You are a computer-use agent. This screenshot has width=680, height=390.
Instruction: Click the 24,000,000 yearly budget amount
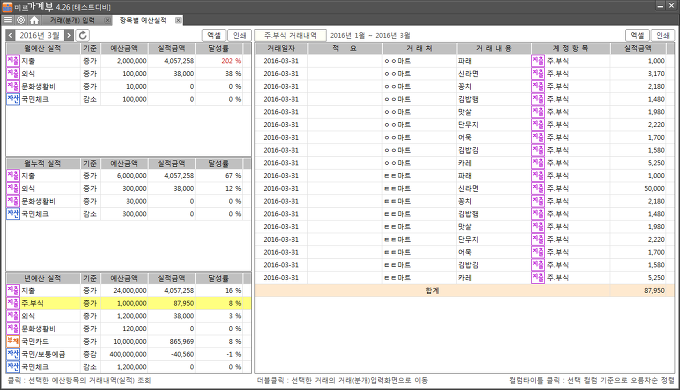click(130, 291)
